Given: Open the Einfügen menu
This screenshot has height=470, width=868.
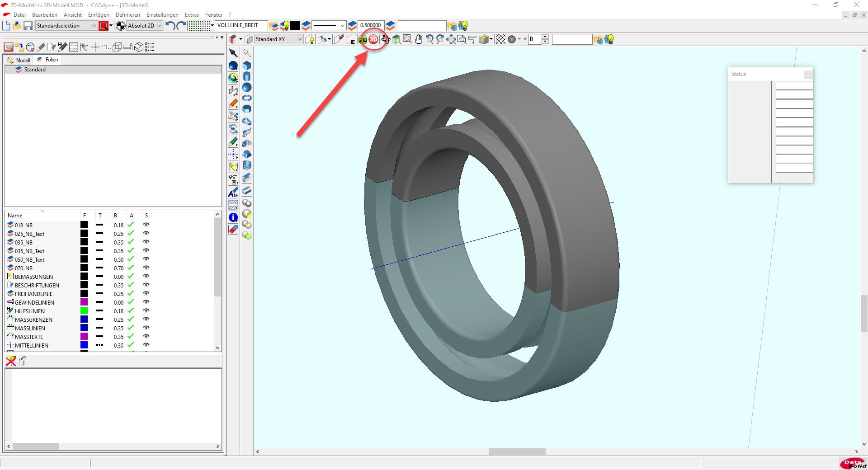Looking at the screenshot, I should coord(99,15).
